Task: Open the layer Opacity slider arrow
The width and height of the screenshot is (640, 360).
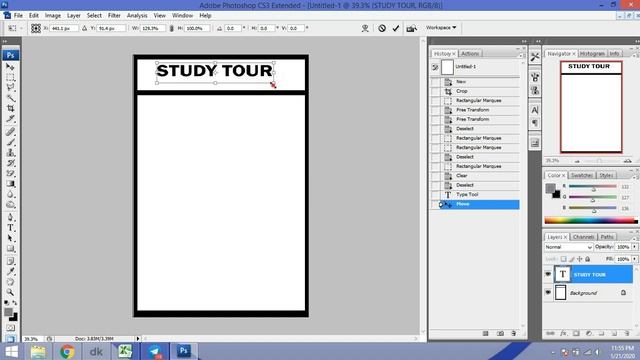Action: click(634, 247)
